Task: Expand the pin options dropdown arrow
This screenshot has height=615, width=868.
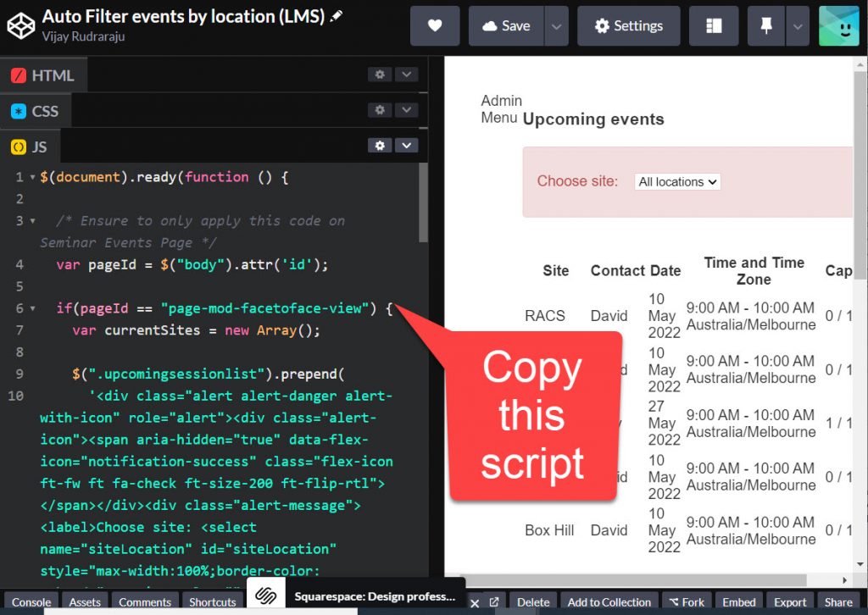Action: click(x=797, y=26)
